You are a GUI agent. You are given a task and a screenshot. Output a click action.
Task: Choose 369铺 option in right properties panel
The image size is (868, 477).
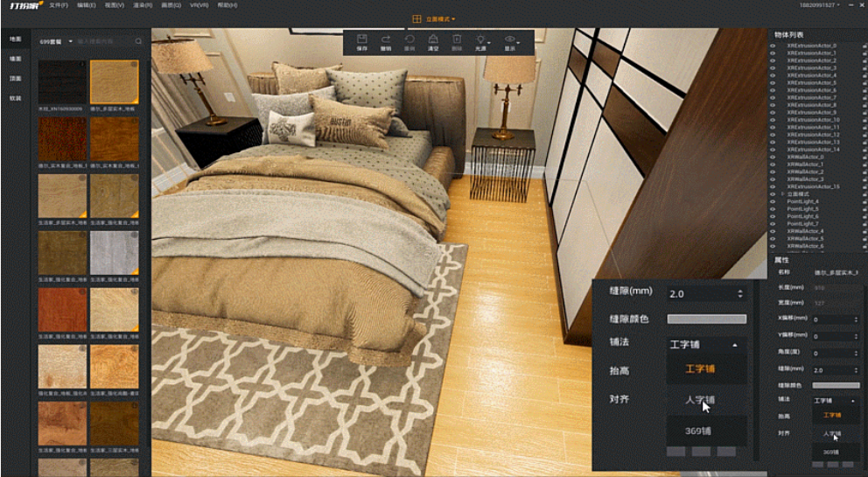point(836,452)
